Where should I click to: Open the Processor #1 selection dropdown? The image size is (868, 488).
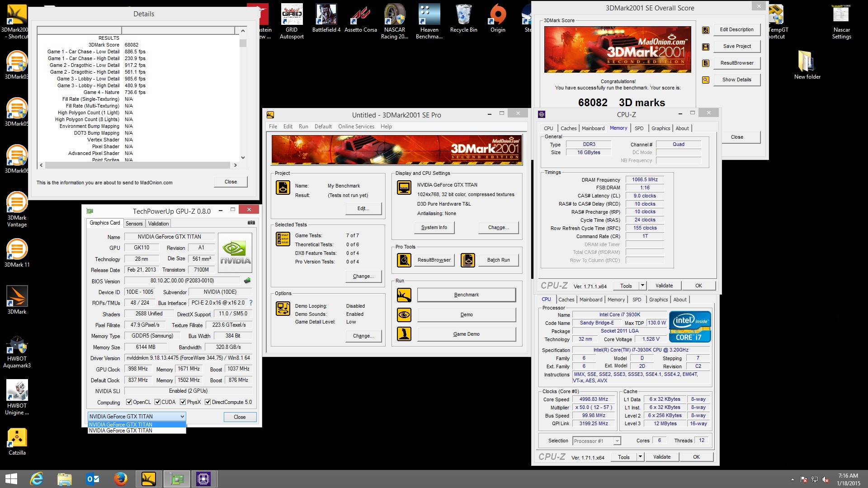pyautogui.click(x=597, y=441)
